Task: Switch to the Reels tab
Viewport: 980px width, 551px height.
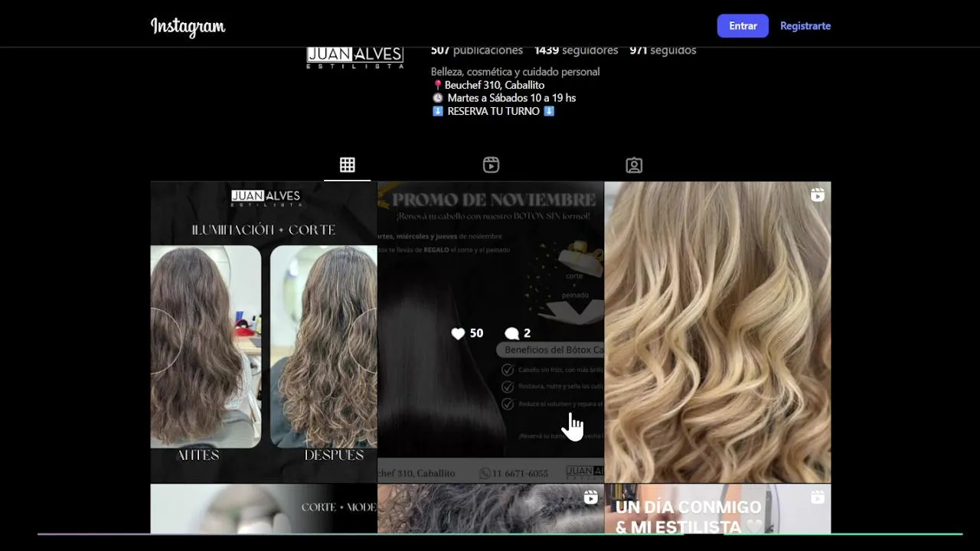Action: pyautogui.click(x=491, y=165)
